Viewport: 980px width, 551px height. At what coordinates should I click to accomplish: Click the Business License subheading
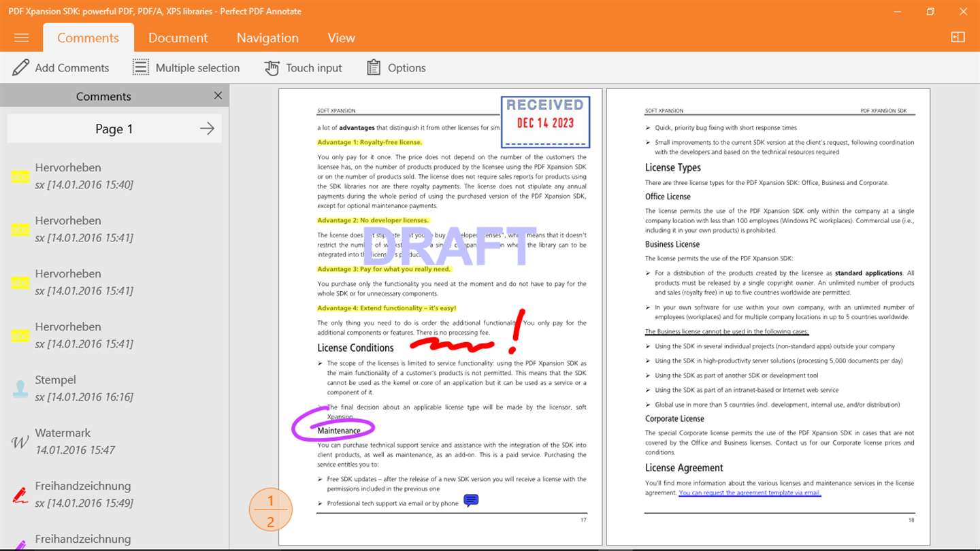[672, 244]
